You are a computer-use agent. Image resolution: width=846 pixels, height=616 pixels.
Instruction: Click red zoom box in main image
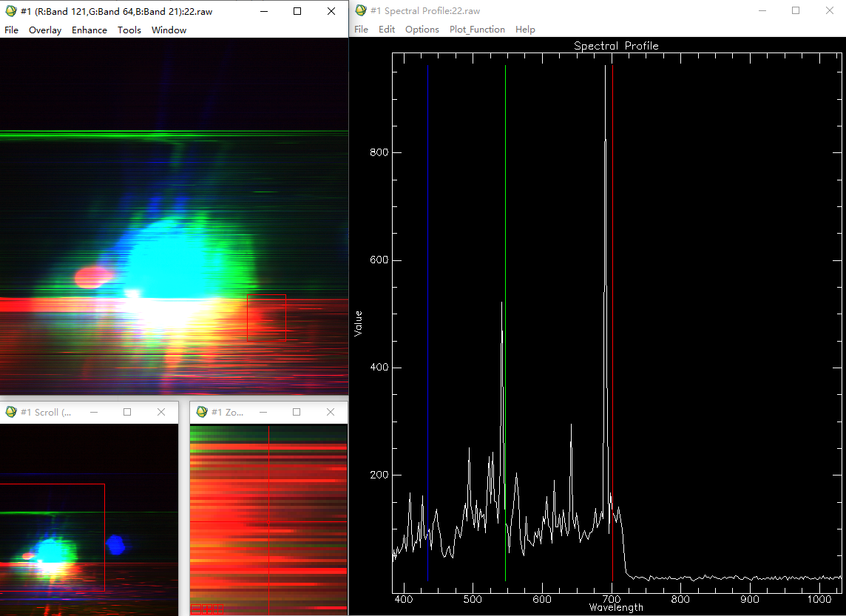coord(266,318)
